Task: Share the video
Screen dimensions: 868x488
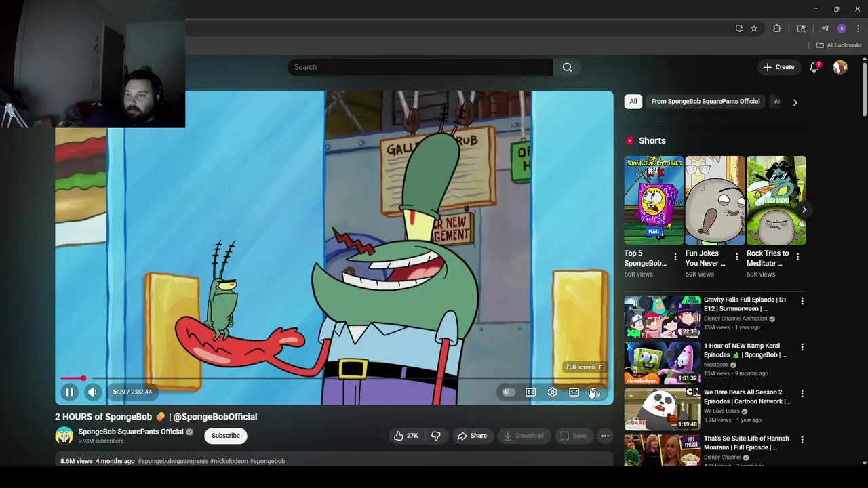Action: tap(472, 436)
